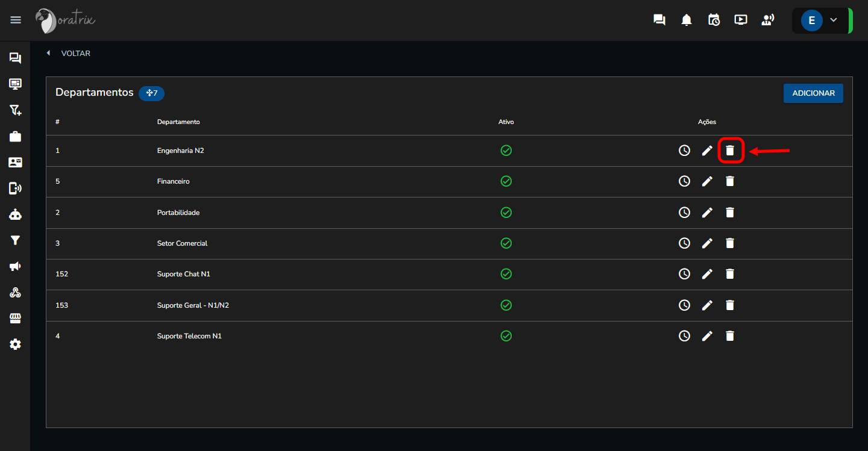Click the departments count badge showing 7
This screenshot has width=868, height=451.
point(151,93)
